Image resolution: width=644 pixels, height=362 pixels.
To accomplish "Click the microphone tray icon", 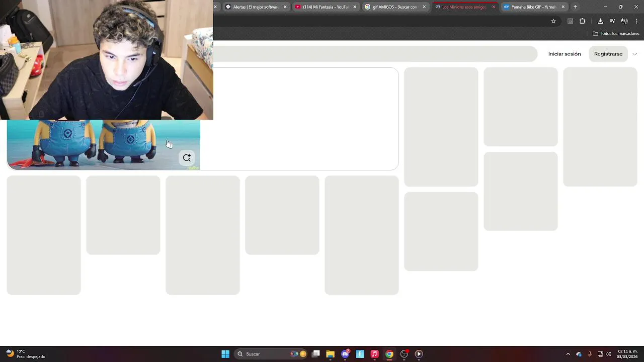I will pyautogui.click(x=589, y=354).
